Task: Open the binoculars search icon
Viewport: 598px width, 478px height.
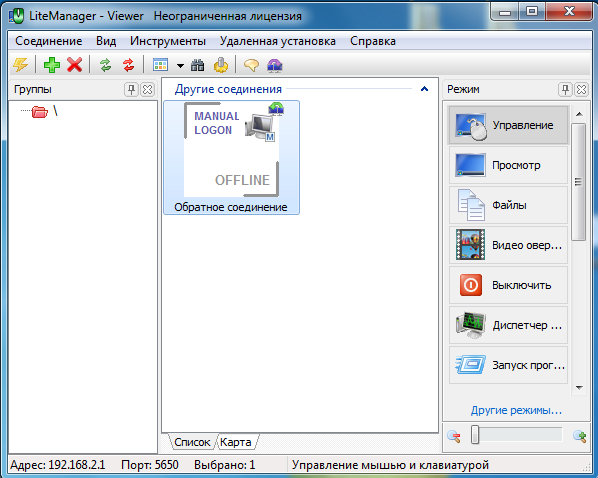Action: pyautogui.click(x=198, y=65)
